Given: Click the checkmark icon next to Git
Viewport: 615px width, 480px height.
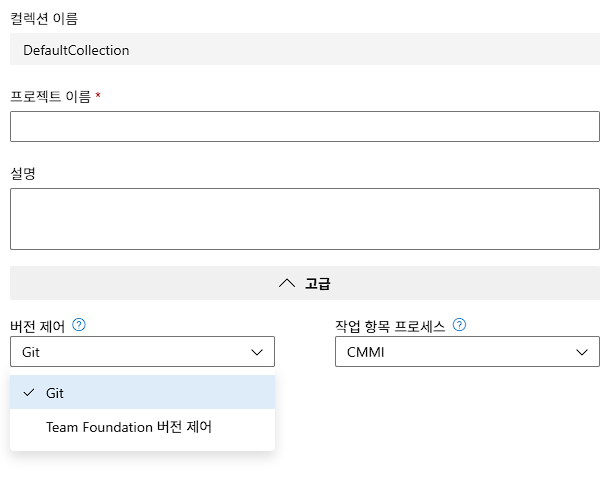Looking at the screenshot, I should [x=29, y=393].
